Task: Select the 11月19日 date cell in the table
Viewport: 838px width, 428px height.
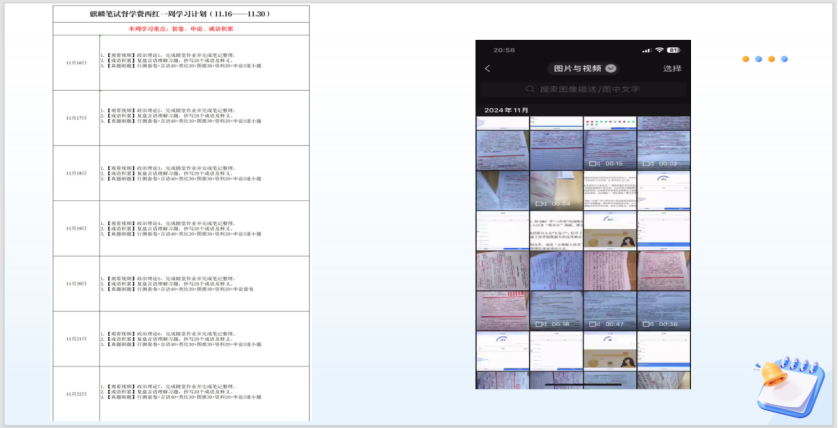Action: tap(76, 229)
